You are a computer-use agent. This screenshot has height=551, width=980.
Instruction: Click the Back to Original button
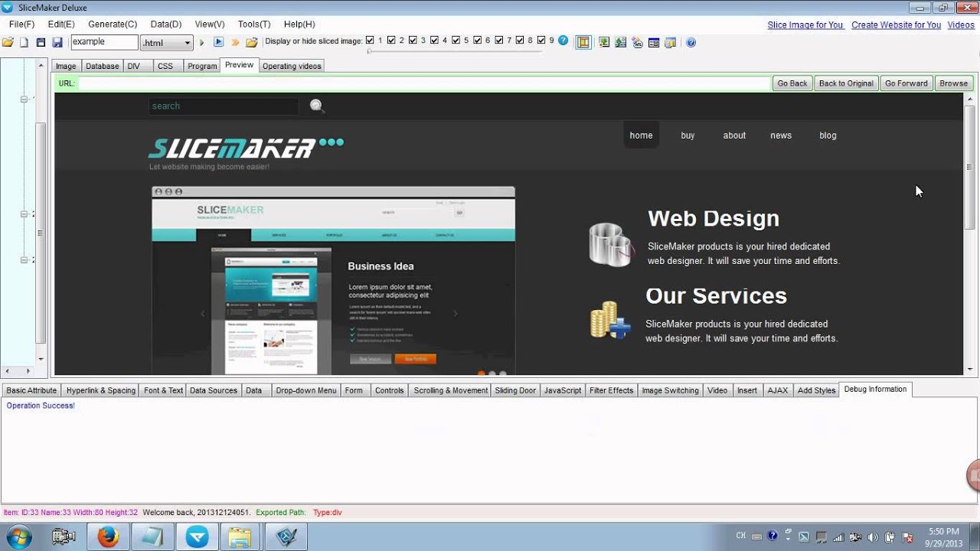(846, 83)
